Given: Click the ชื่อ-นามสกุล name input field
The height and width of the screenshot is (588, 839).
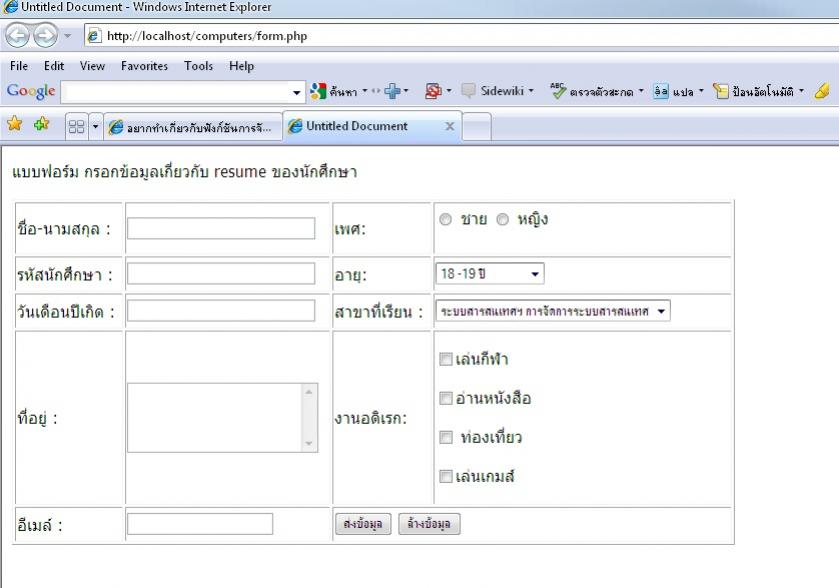Looking at the screenshot, I should (x=221, y=228).
